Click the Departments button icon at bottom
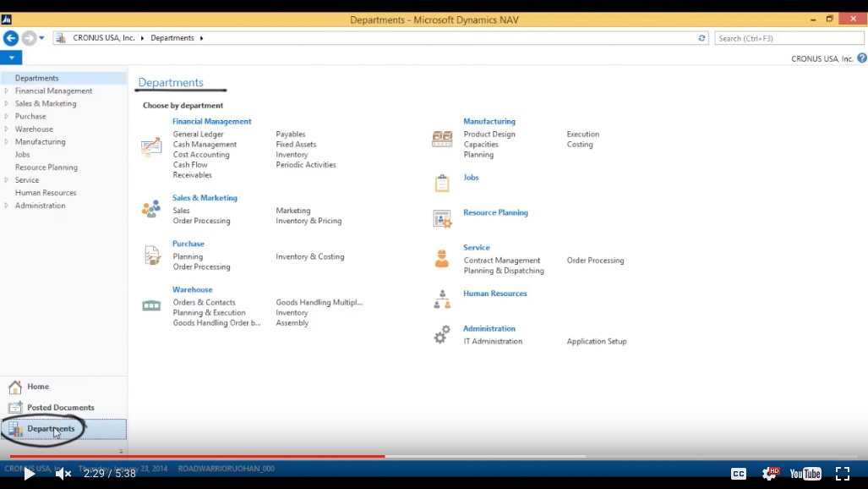The height and width of the screenshot is (489, 868). pyautogui.click(x=15, y=429)
